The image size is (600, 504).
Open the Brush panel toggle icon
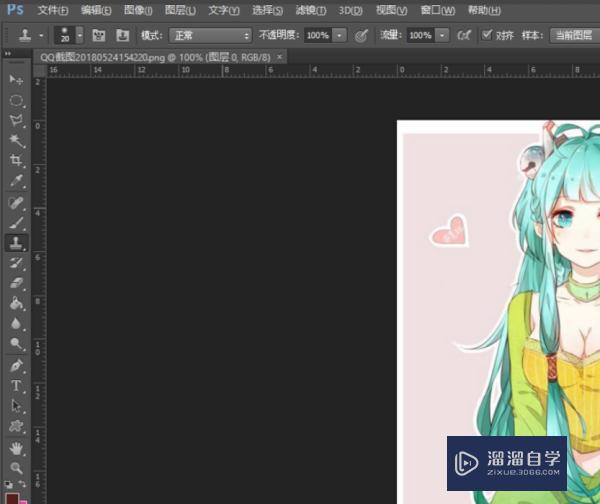click(99, 36)
